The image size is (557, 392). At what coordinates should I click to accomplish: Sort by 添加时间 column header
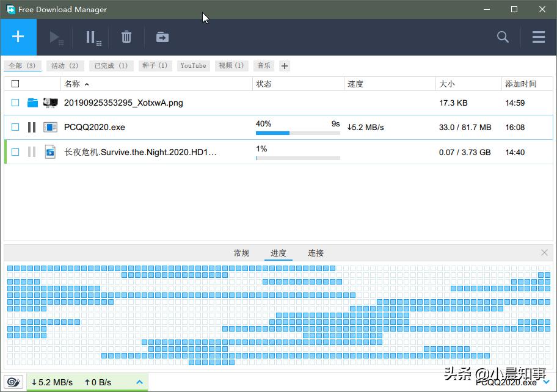(x=527, y=84)
